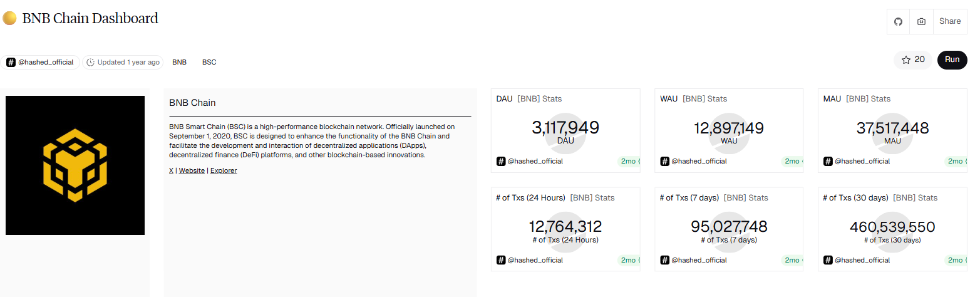Open the X link

(171, 170)
